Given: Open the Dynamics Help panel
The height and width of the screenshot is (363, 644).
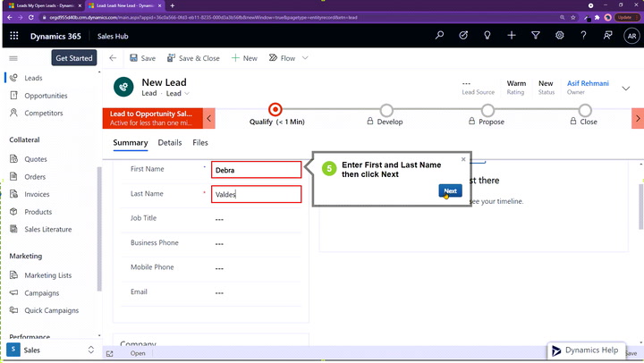Looking at the screenshot, I should [x=586, y=350].
